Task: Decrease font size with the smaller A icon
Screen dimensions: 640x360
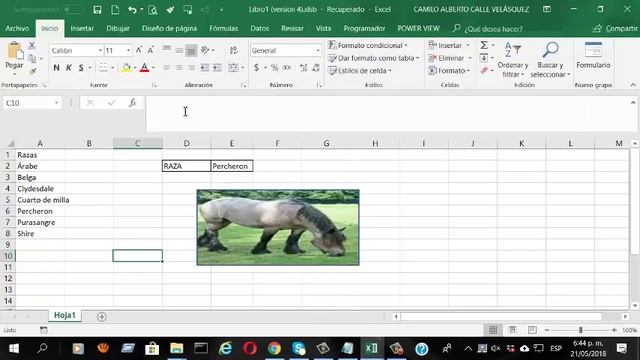Action: 151,50
